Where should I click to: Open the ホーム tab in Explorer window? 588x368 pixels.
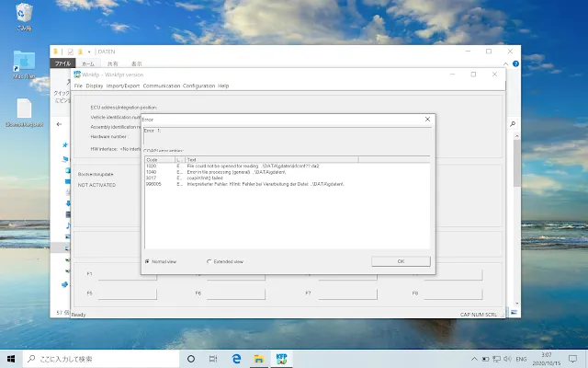coord(88,63)
